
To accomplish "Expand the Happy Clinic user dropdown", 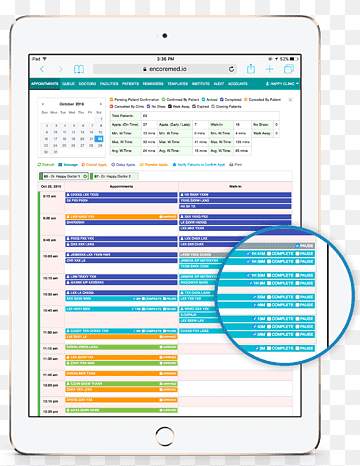I will coord(282,84).
